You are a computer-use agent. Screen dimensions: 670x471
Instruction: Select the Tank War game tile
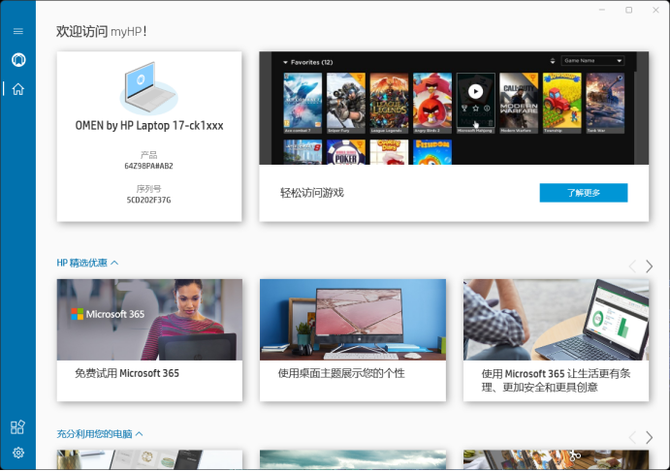[605, 103]
